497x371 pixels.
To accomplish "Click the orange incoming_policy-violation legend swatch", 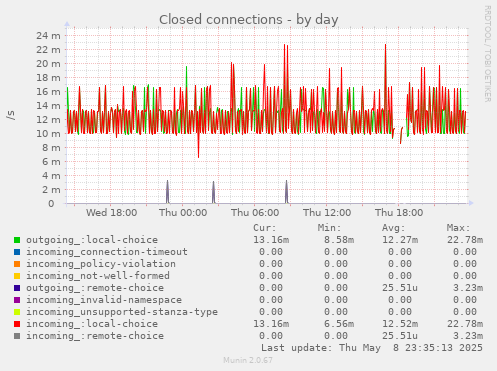I will [17, 264].
